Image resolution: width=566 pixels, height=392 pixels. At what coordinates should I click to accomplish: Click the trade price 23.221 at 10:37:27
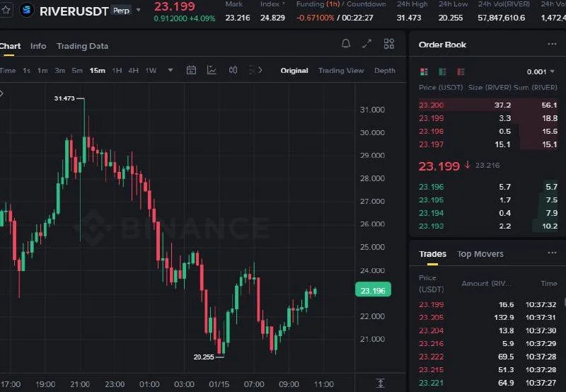[432, 383]
